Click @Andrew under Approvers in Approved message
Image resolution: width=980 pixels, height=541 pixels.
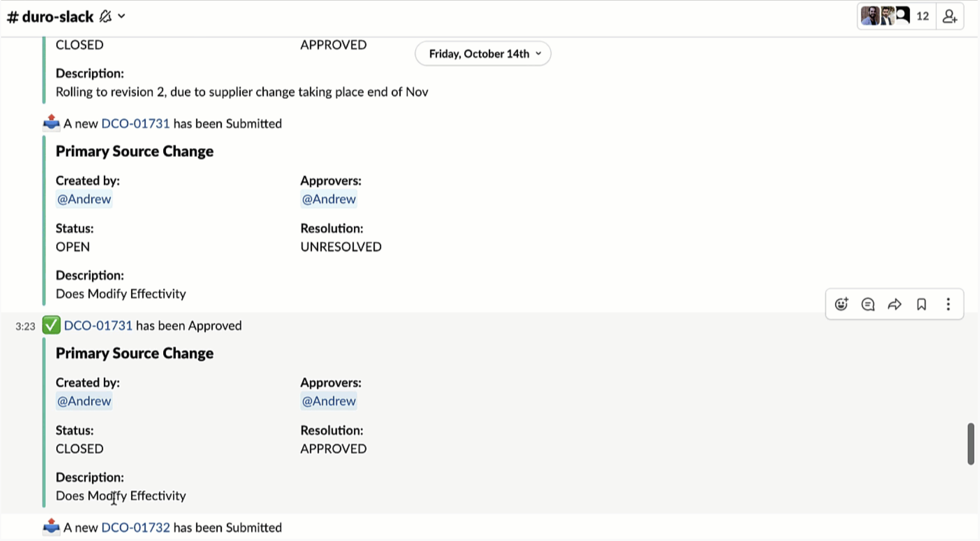[329, 401]
